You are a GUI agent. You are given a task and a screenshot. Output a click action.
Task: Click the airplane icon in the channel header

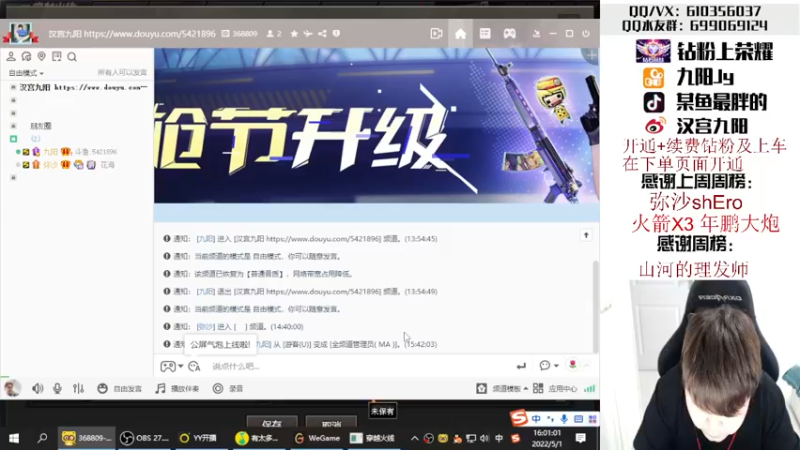click(308, 34)
